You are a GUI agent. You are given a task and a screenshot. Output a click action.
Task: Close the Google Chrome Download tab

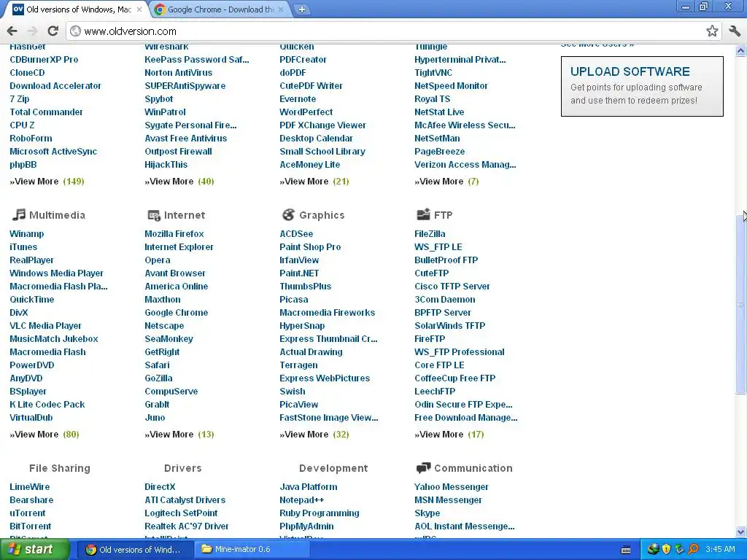tap(281, 9)
